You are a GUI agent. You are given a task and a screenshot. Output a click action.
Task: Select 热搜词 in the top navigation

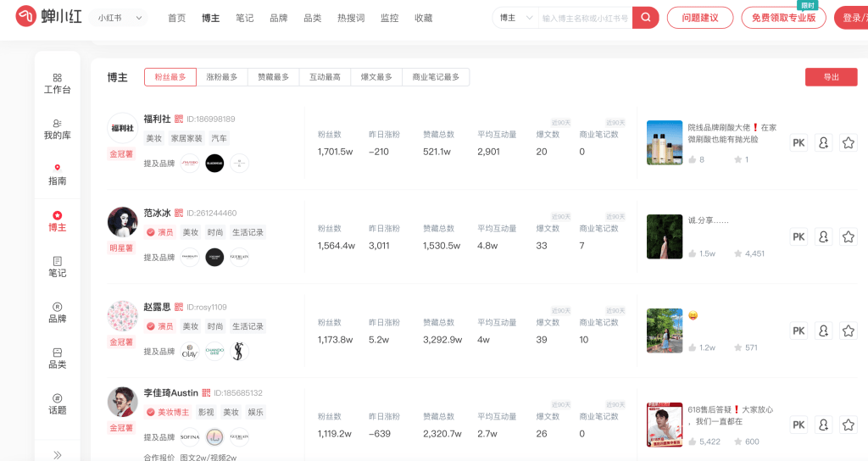351,18
